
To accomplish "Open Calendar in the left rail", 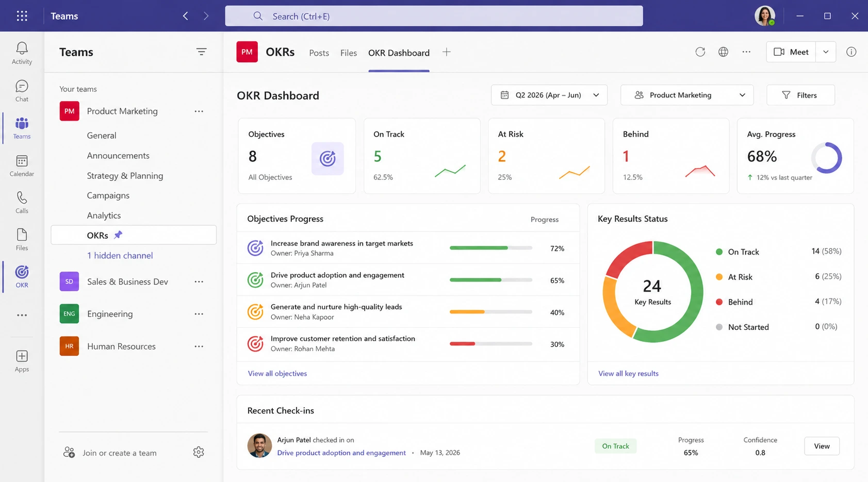I will click(22, 166).
